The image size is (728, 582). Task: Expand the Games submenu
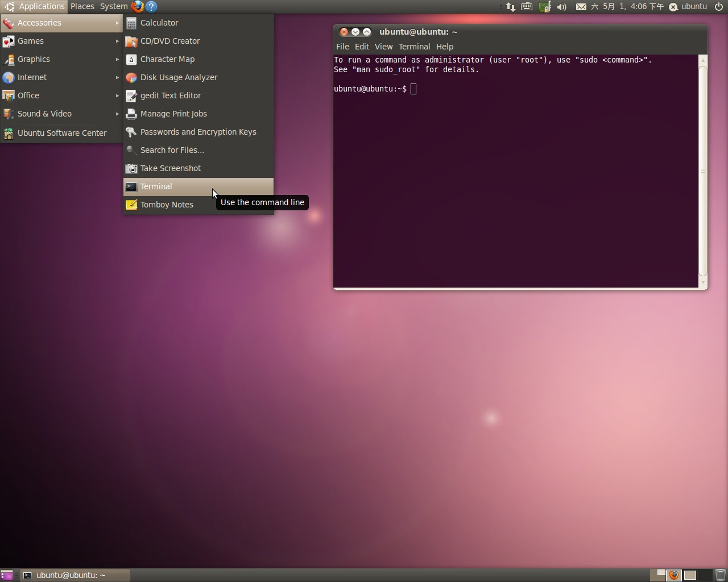tap(61, 41)
